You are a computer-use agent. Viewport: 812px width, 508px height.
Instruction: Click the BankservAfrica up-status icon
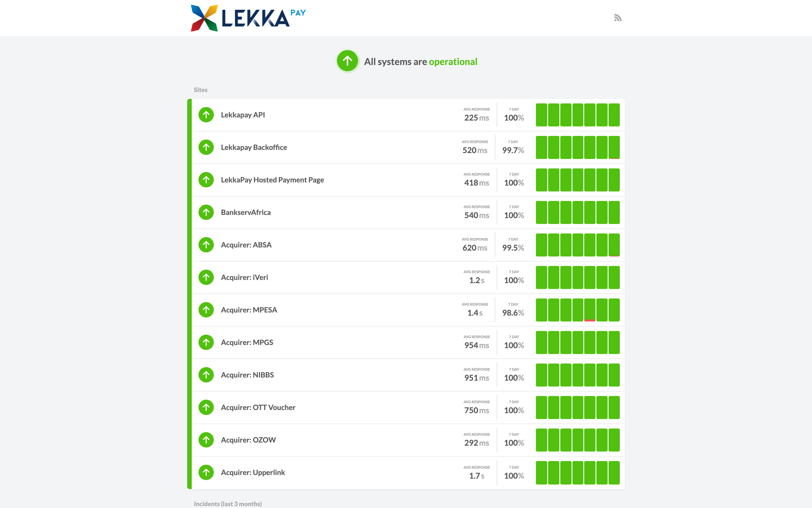click(x=206, y=212)
